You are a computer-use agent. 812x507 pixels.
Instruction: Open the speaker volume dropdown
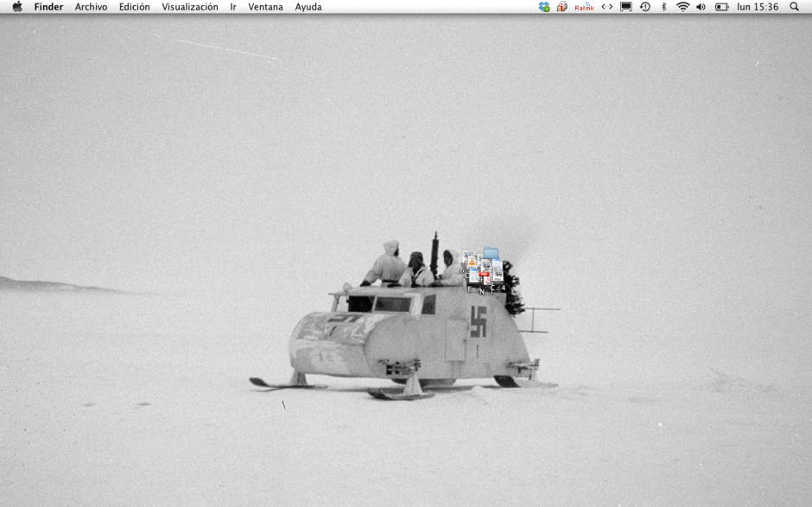[700, 7]
